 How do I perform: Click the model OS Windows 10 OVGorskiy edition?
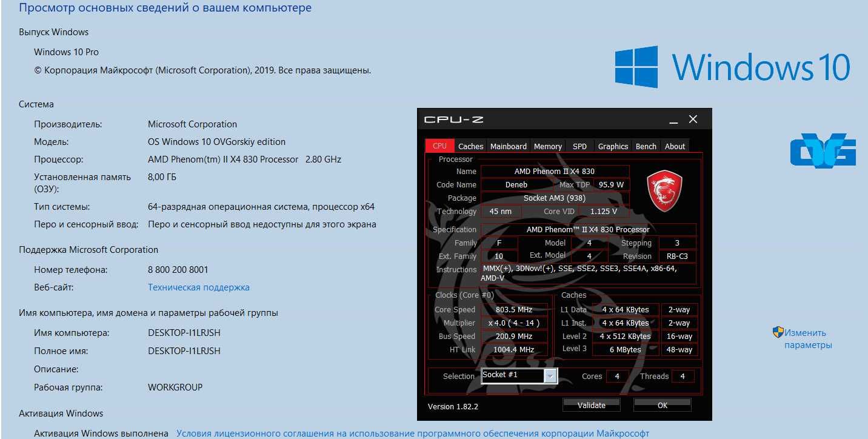(x=216, y=142)
